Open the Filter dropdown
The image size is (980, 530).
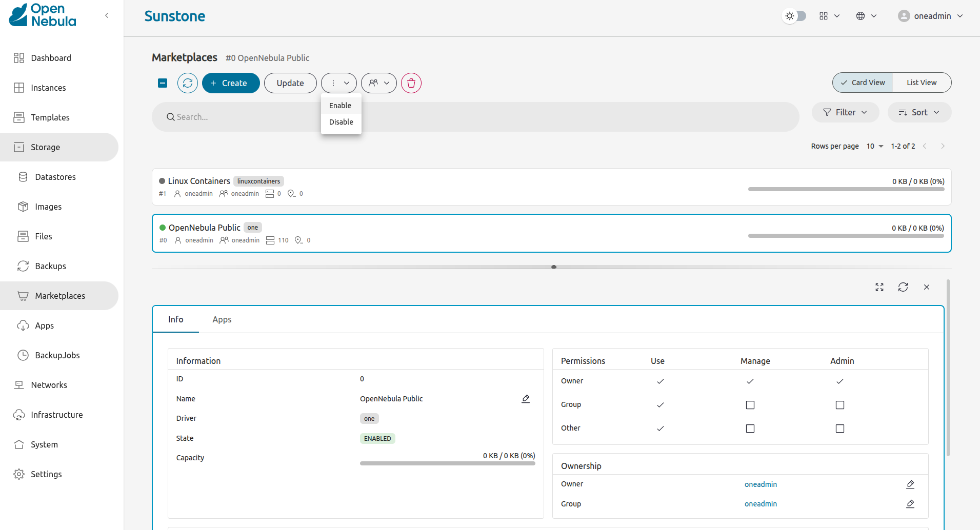point(845,112)
